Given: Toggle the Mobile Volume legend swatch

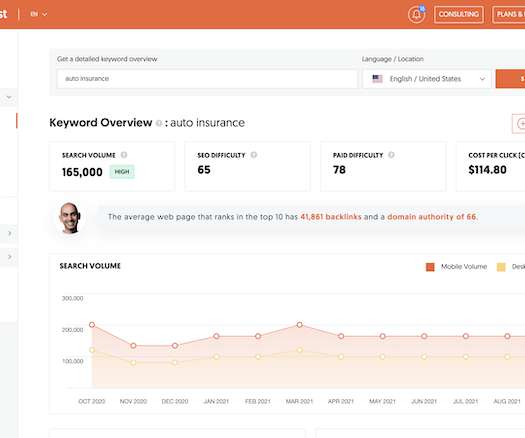Looking at the screenshot, I should (430, 267).
